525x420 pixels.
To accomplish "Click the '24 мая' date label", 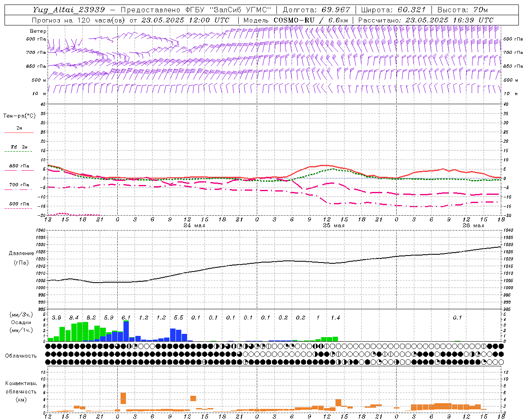I will point(194,226).
